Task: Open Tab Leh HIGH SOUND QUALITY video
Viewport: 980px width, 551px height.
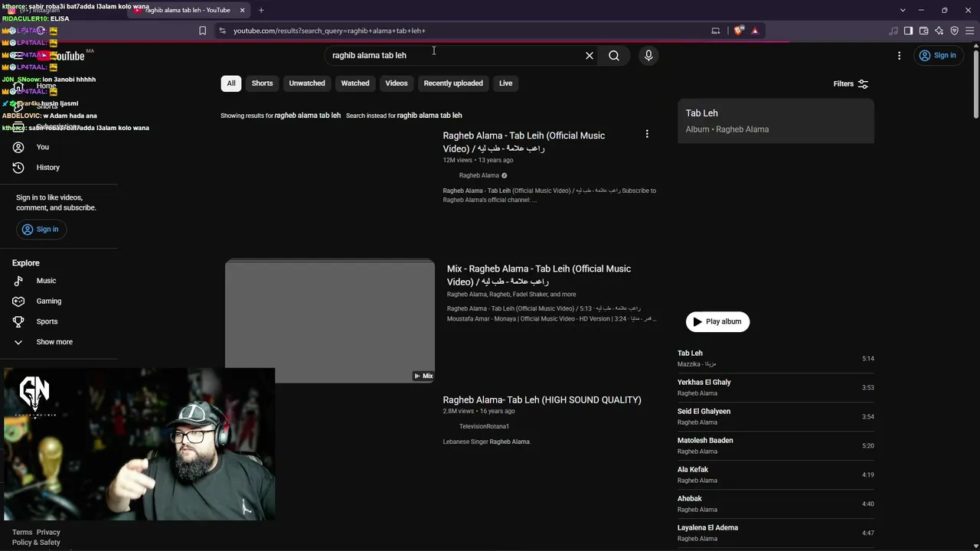Action: [x=542, y=399]
